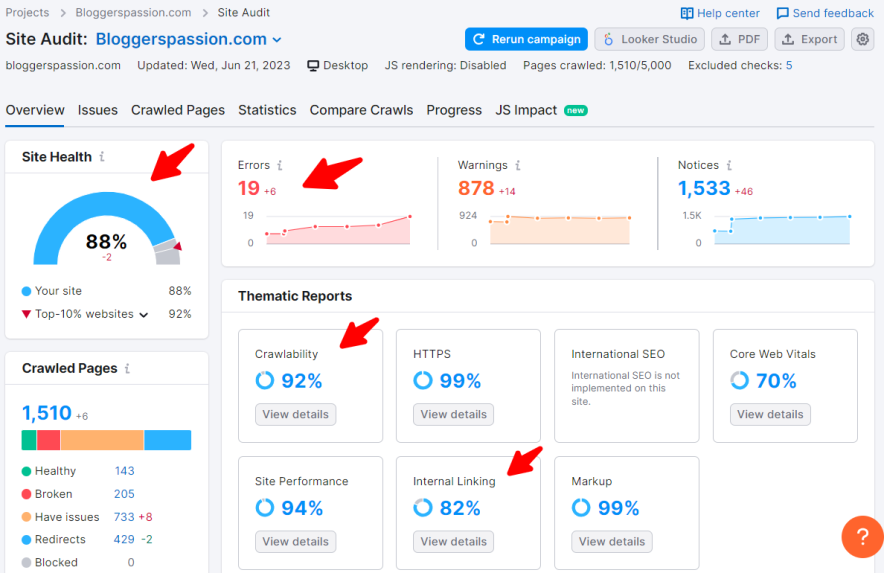Click the red Broken segment of pages bar
884x573 pixels.
point(48,440)
